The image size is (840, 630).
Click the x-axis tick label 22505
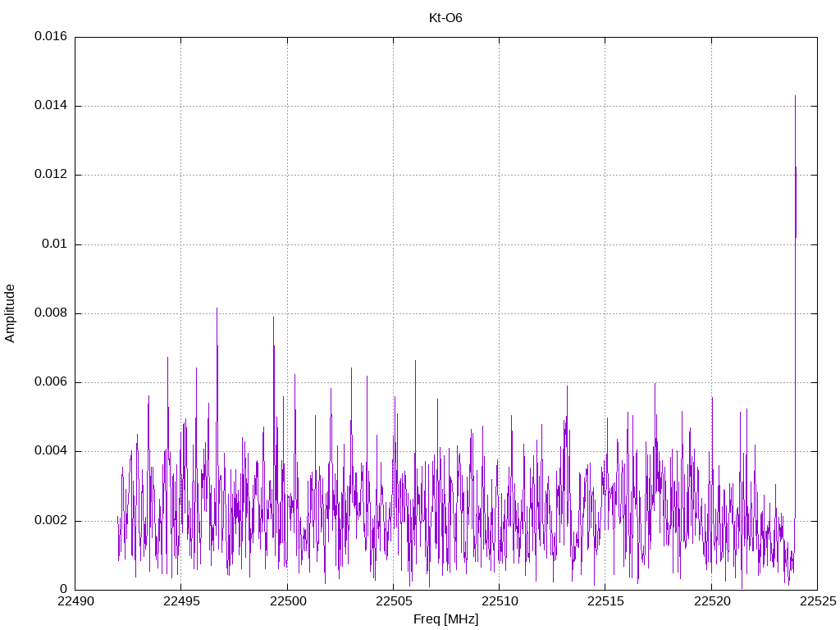click(x=392, y=601)
